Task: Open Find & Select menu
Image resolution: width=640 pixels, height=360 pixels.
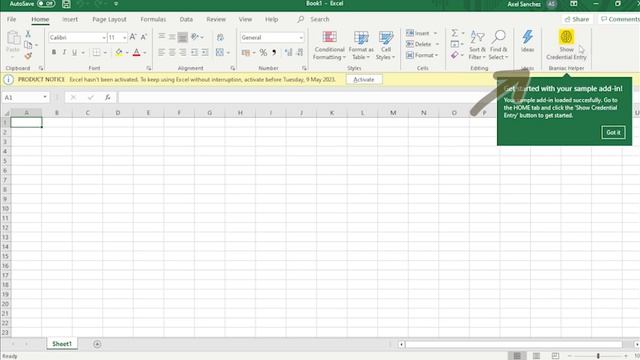Action: point(498,45)
